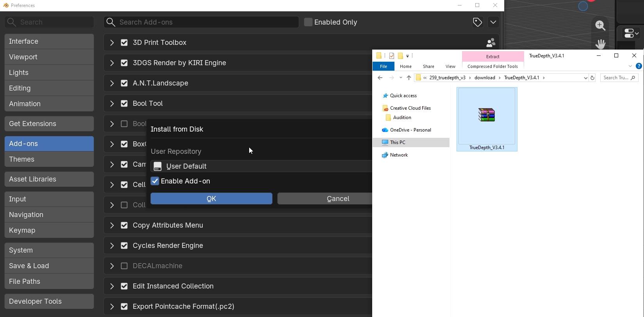Disable the Cycles Render Engine checkbox
This screenshot has width=644, height=317.
point(124,246)
